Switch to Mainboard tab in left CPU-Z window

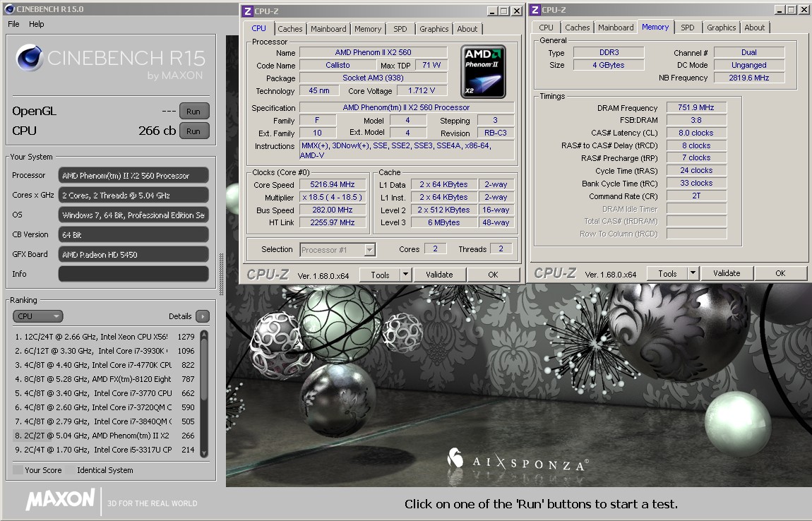(x=328, y=29)
